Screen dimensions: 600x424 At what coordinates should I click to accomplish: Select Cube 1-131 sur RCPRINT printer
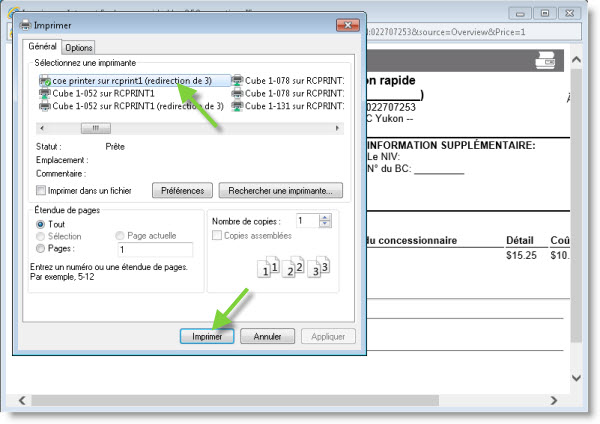[x=288, y=106]
